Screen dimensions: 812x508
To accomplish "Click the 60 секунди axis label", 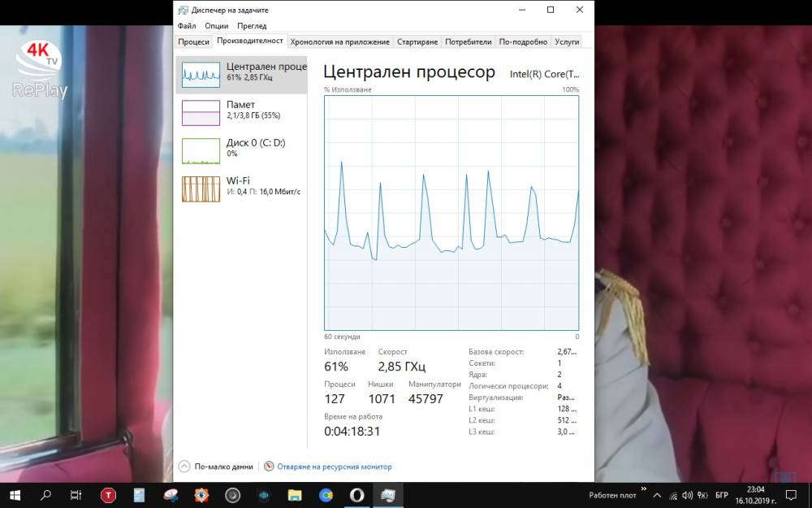I will coord(342,336).
